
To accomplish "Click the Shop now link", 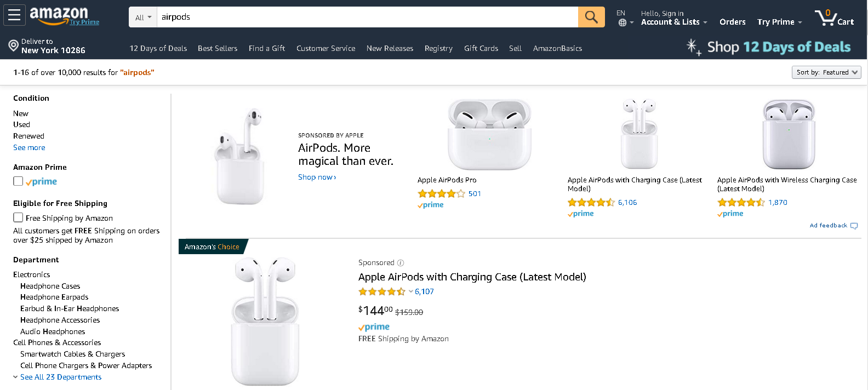I will (x=317, y=177).
